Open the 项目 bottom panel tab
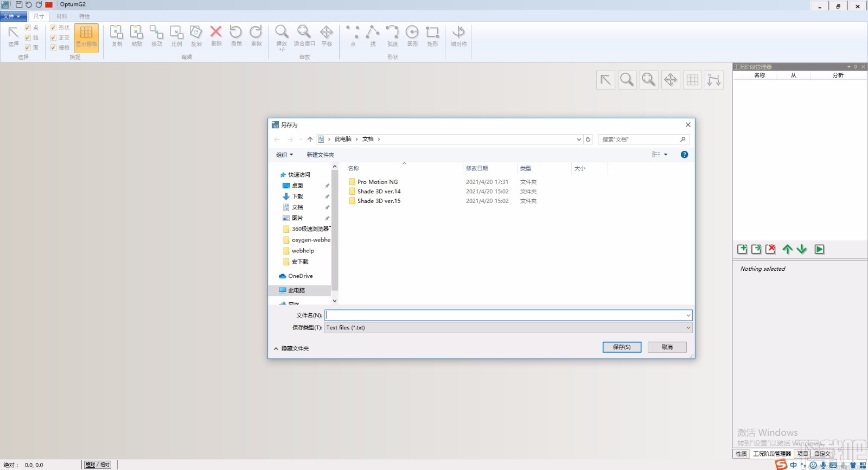Screen dimensions: 868x470 [803, 454]
